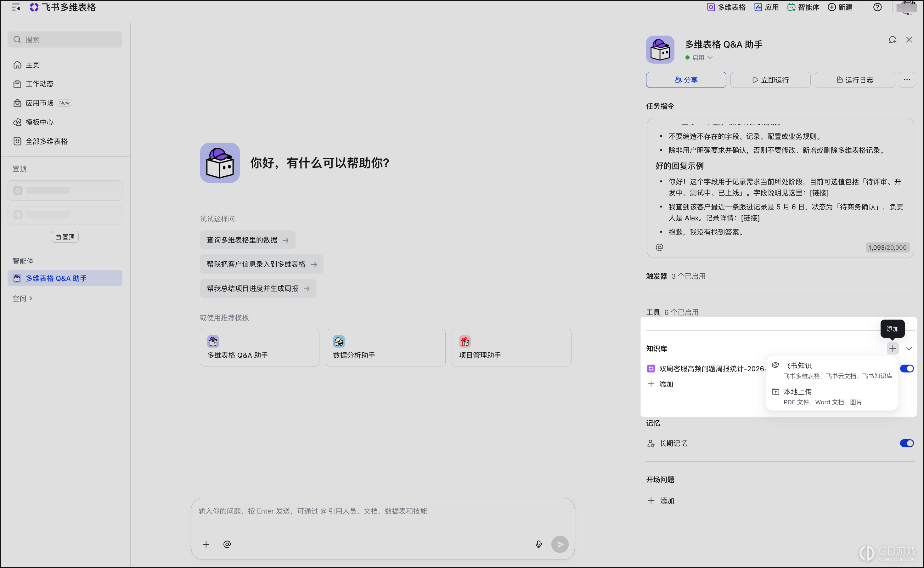Open 模板中心 in the sidebar
Viewport: 924px width, 568px height.
(x=65, y=122)
